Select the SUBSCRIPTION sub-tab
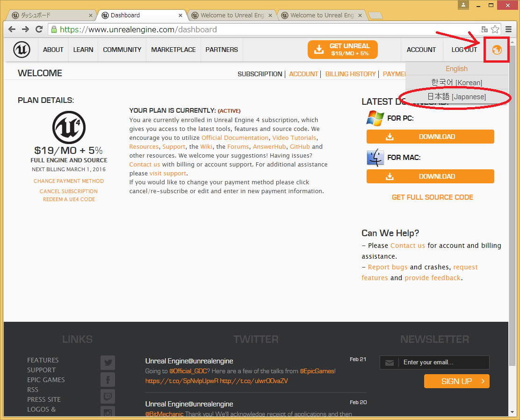 (x=260, y=74)
